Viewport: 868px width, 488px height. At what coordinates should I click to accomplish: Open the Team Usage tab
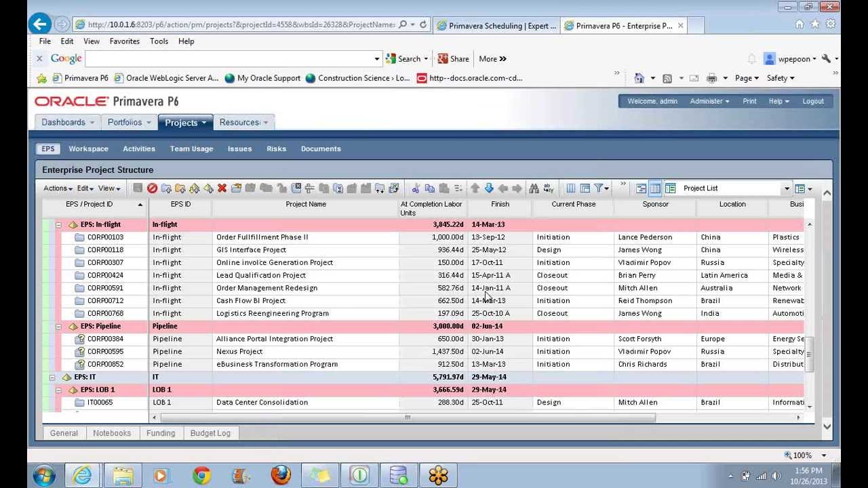[x=191, y=148]
